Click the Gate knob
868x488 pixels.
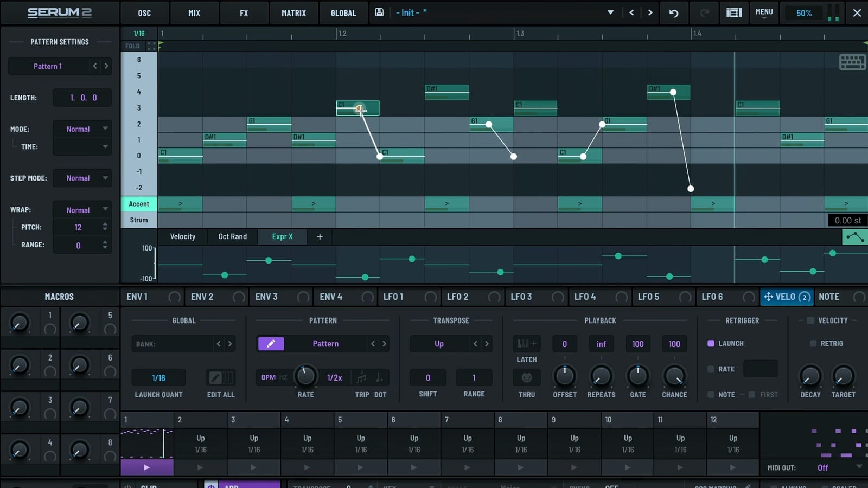coord(638,376)
